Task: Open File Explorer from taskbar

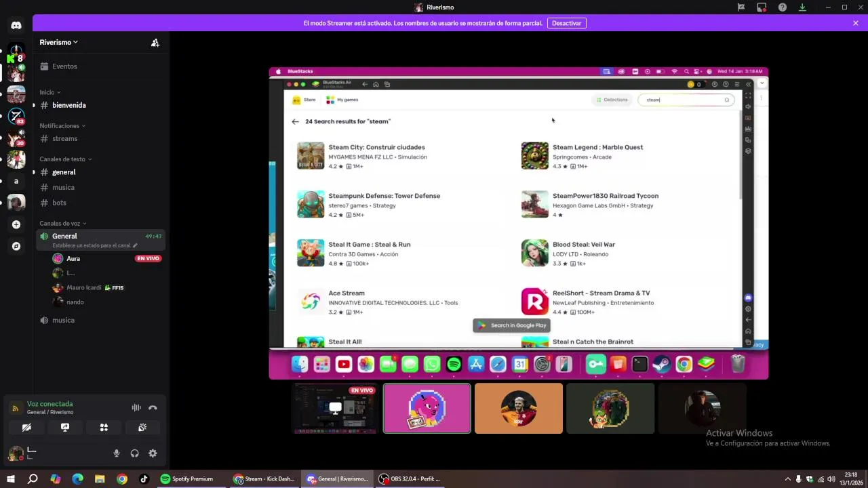Action: (x=100, y=479)
